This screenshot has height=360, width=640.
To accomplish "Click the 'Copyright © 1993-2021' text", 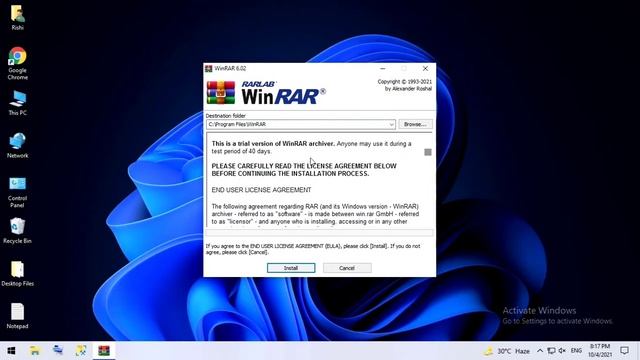I will (x=404, y=82).
